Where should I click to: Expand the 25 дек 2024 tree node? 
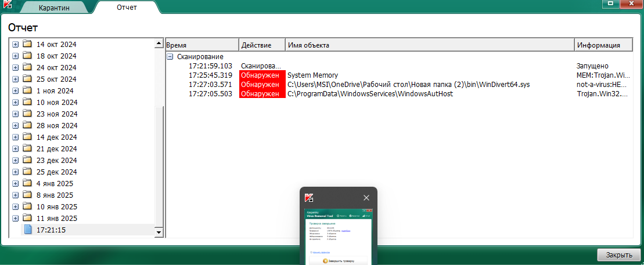tap(16, 172)
